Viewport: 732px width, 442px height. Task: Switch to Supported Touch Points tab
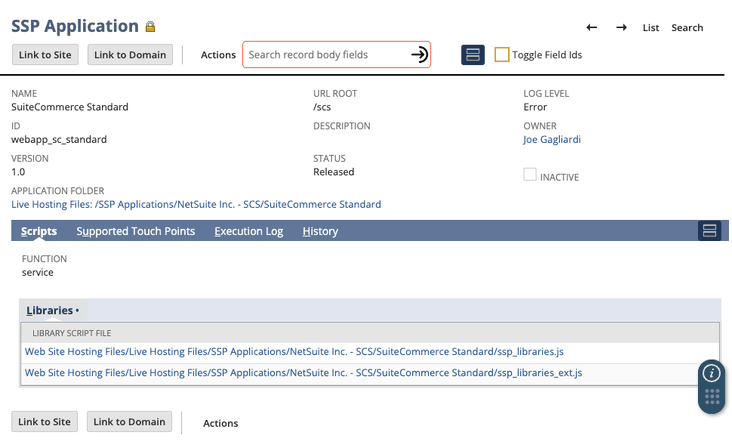[135, 231]
